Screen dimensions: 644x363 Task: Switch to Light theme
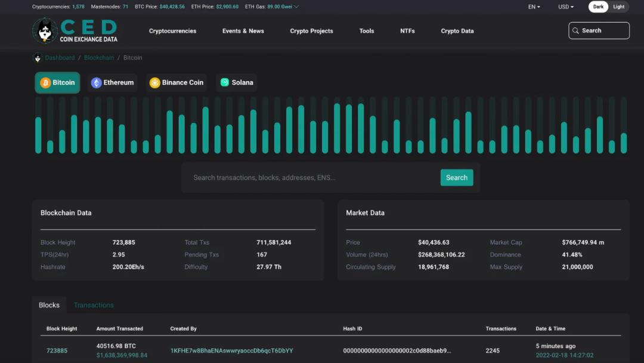pyautogui.click(x=618, y=7)
